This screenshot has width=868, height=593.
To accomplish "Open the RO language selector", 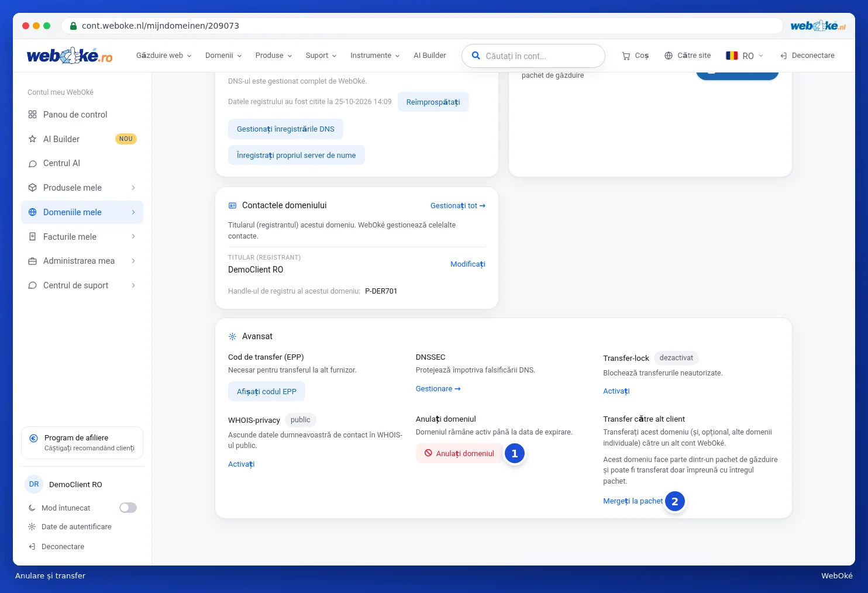I will (x=745, y=56).
